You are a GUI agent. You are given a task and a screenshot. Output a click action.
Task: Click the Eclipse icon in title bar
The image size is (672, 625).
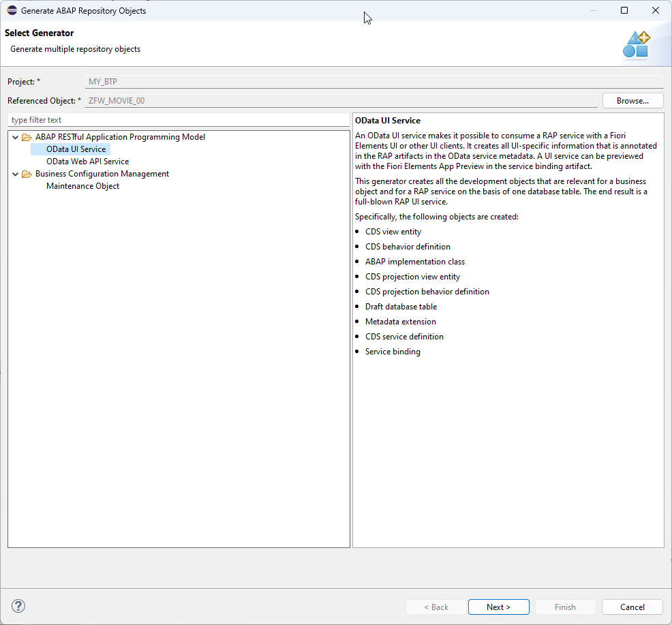tap(12, 11)
